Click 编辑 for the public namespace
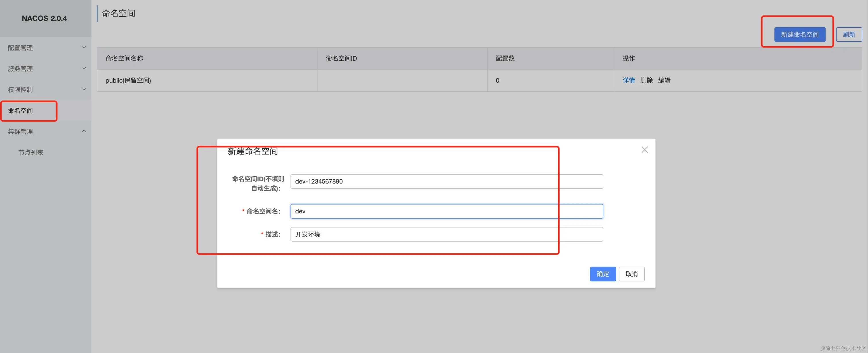The width and height of the screenshot is (868, 353). click(664, 80)
